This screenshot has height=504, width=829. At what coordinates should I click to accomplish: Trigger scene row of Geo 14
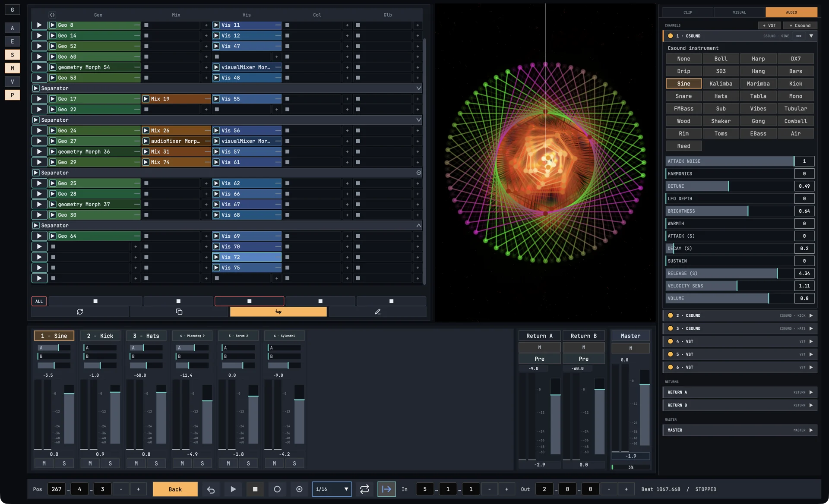[39, 35]
